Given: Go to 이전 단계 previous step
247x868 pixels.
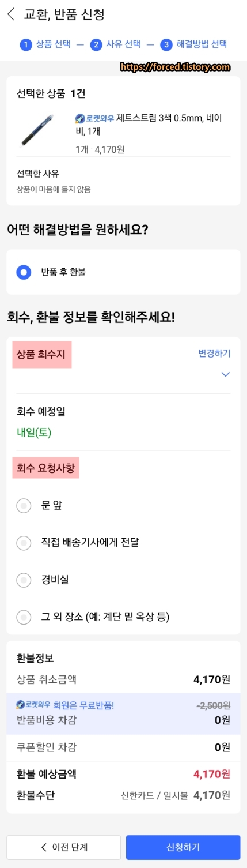Looking at the screenshot, I should tap(64, 847).
